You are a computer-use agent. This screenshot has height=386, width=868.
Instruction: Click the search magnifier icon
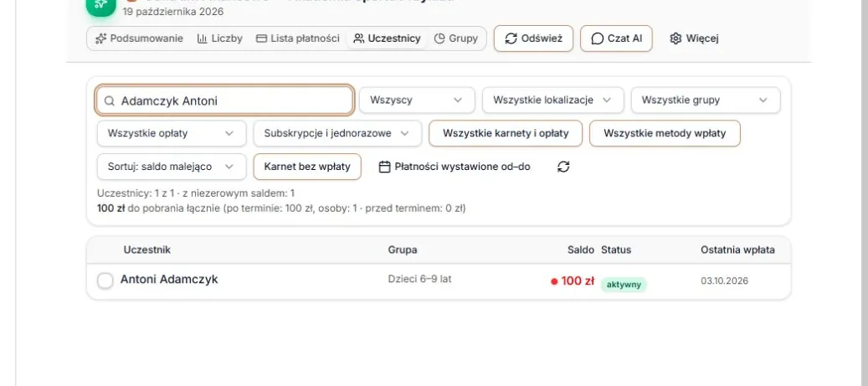pyautogui.click(x=110, y=100)
